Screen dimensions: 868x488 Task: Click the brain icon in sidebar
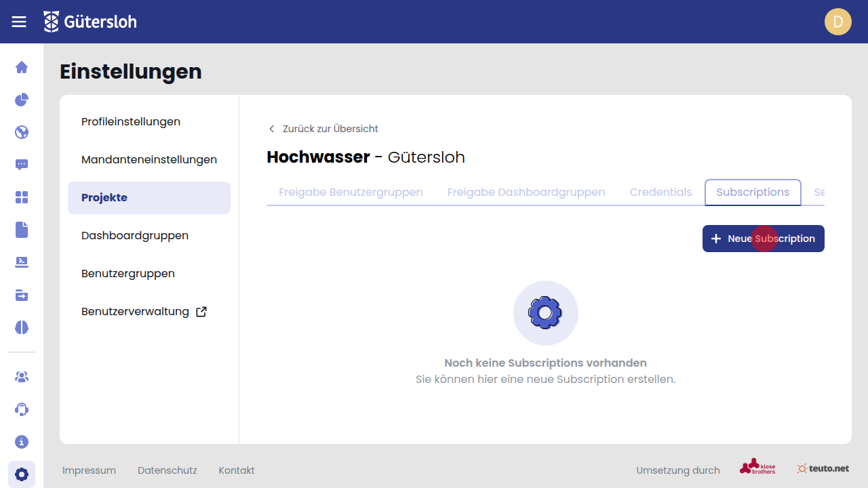tap(22, 327)
